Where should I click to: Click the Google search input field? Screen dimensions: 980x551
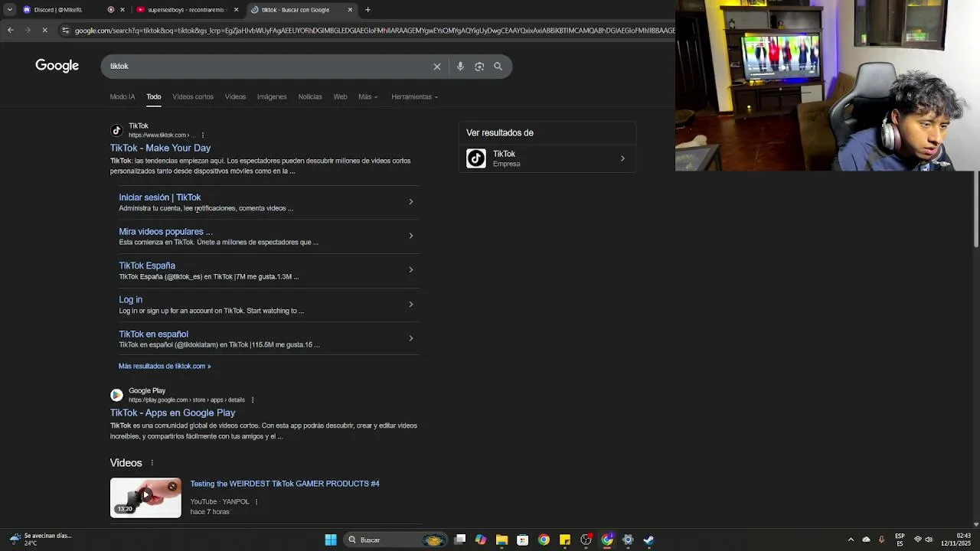268,67
